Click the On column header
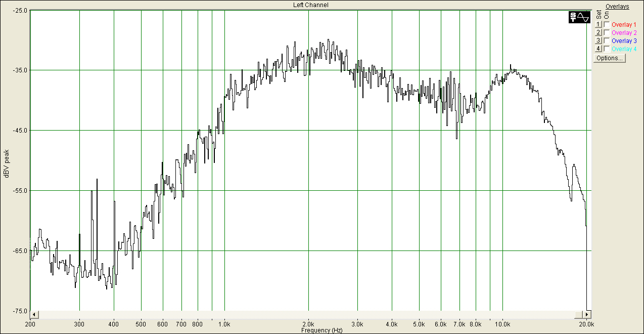The width and height of the screenshot is (644, 334). click(607, 16)
